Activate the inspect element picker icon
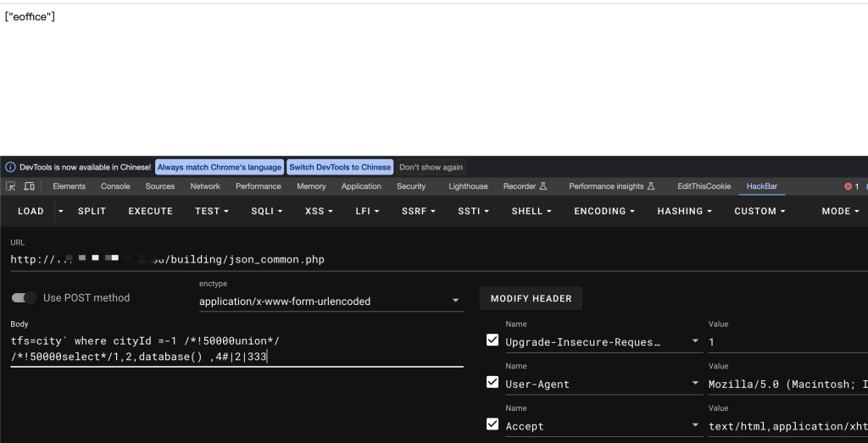Image resolution: width=868 pixels, height=443 pixels. [10, 186]
